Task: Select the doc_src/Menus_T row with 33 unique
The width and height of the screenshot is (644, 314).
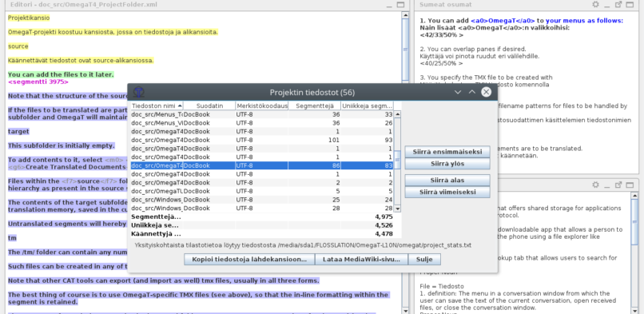Action: click(x=261, y=114)
